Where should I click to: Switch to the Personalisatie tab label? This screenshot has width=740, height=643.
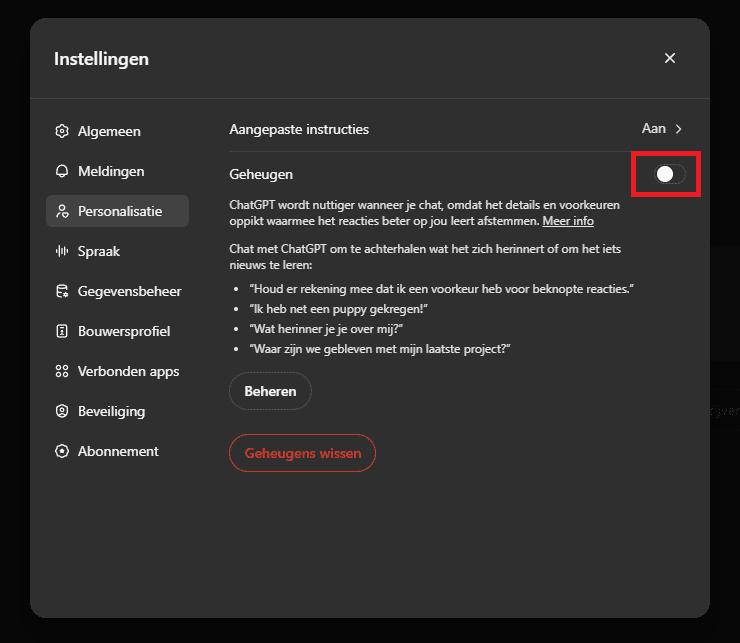pos(120,211)
